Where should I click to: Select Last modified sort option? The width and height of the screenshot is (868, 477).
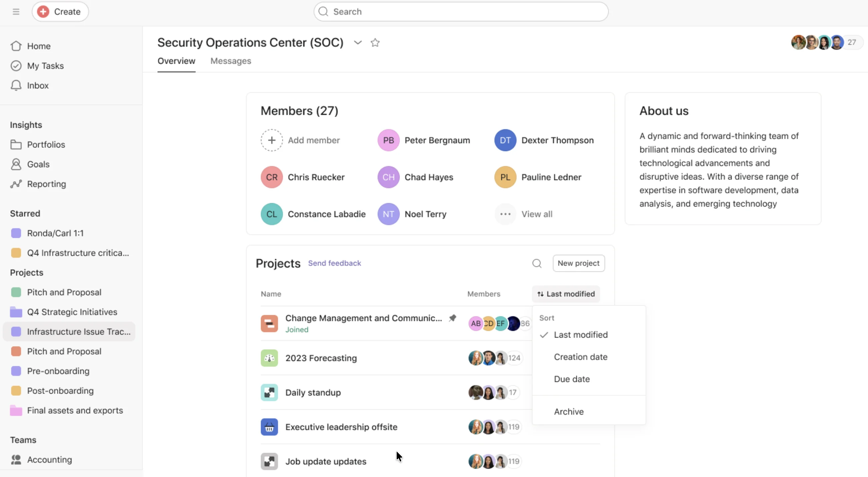[x=589, y=335]
